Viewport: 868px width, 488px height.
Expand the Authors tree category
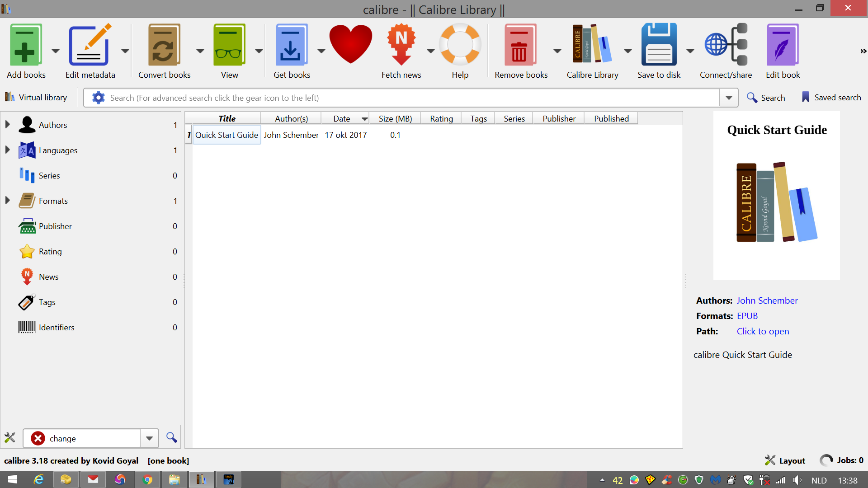point(7,125)
